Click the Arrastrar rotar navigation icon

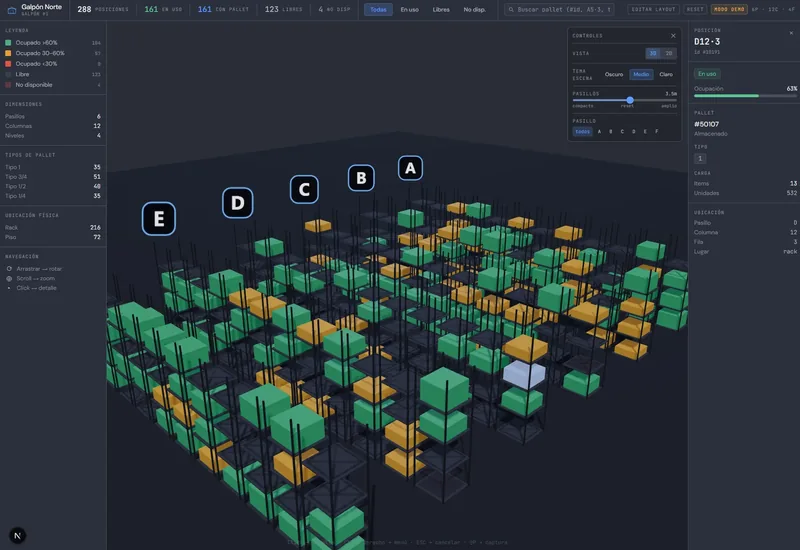tap(9, 269)
